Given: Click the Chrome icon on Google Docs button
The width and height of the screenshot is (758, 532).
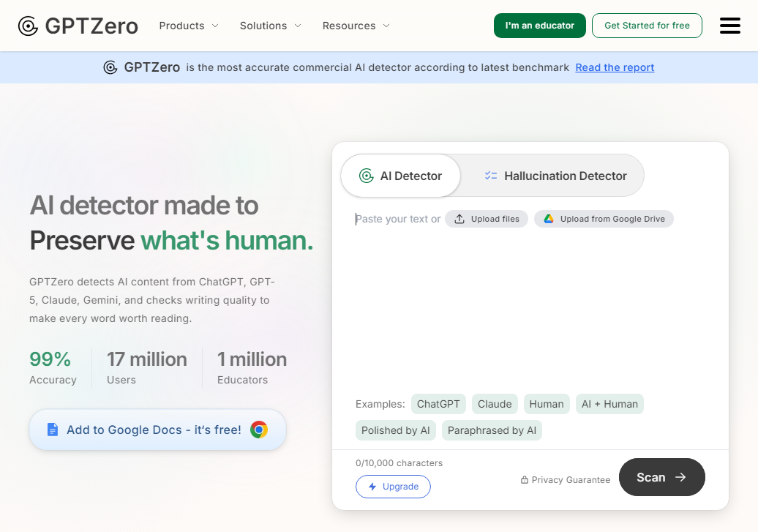Looking at the screenshot, I should pyautogui.click(x=258, y=430).
